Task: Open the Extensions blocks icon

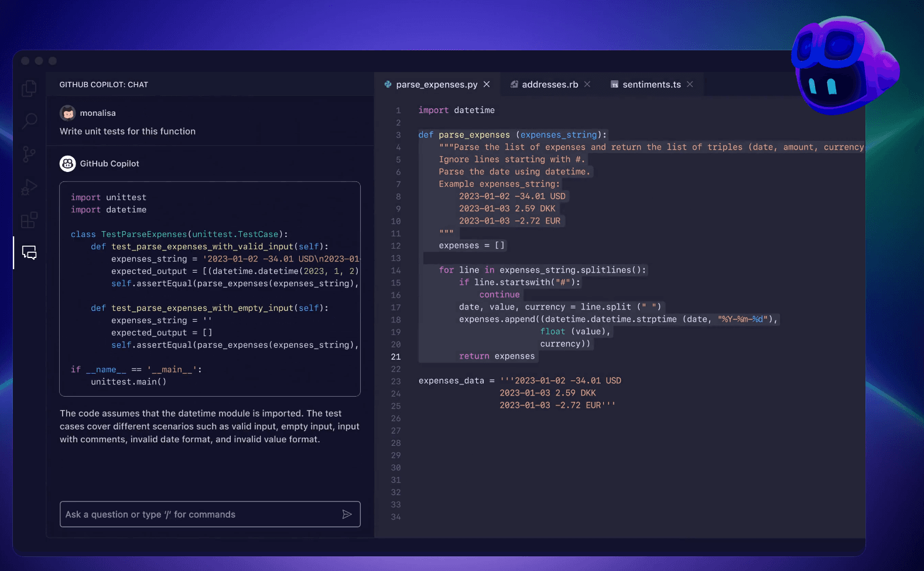Action: [x=29, y=220]
